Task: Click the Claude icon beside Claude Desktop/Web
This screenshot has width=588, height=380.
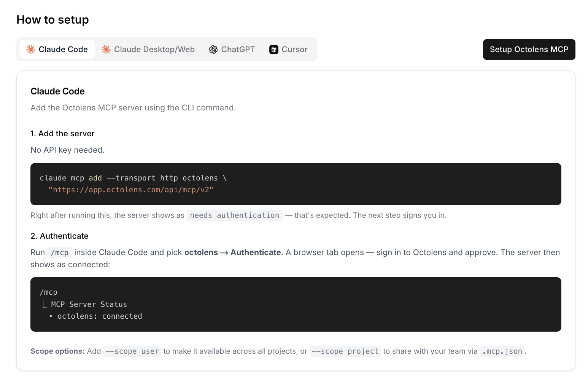Action: point(106,49)
